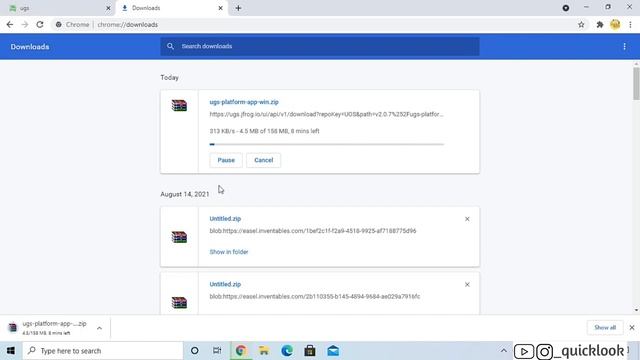Open the Windows Start menu

pyautogui.click(x=11, y=351)
